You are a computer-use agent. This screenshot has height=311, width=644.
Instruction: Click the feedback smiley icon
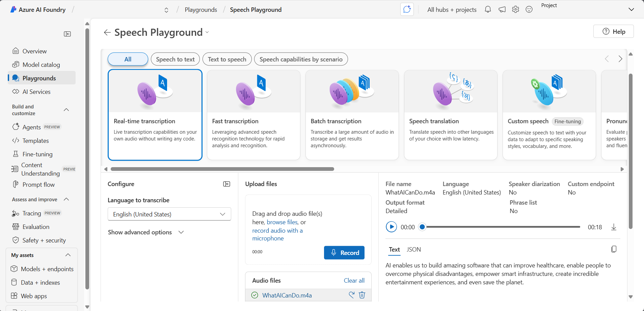[x=529, y=9]
